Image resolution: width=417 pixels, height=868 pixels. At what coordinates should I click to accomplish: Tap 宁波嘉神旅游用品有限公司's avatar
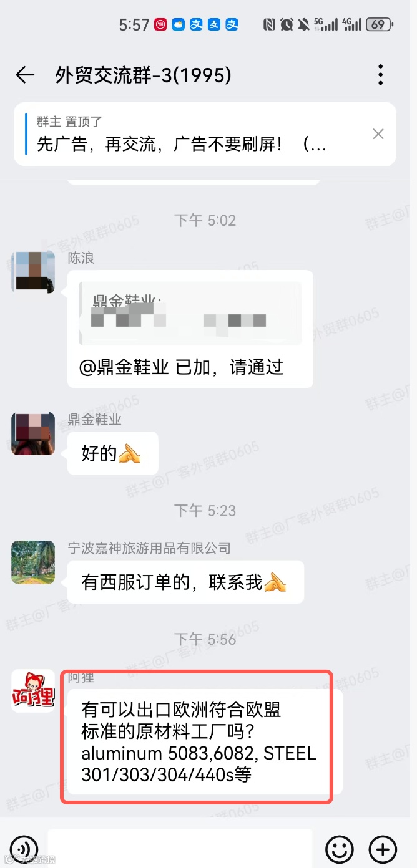coord(33,562)
